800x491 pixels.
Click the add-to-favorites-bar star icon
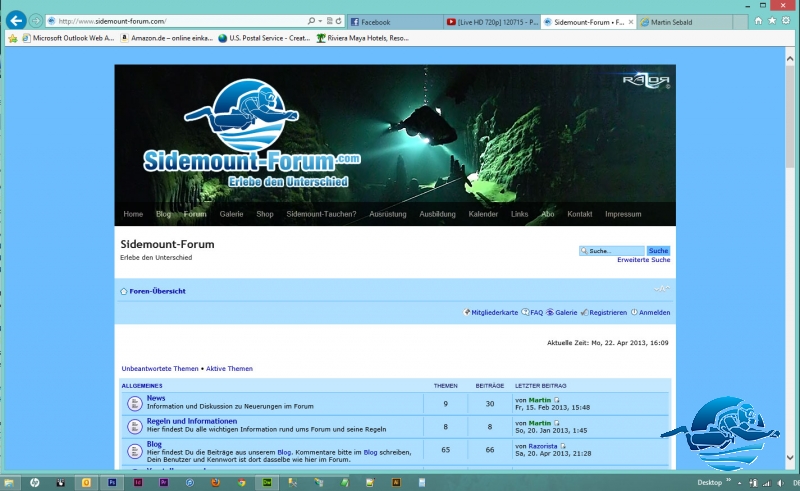coord(12,38)
